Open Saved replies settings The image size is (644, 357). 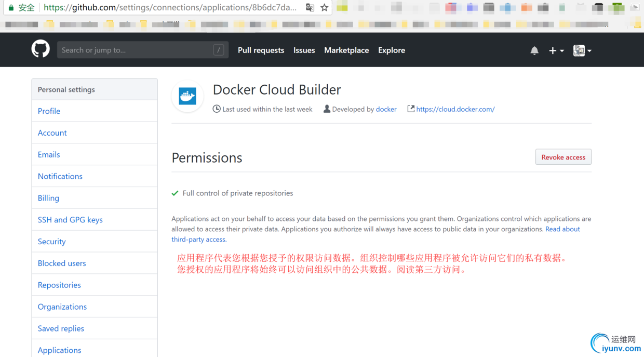click(95, 329)
